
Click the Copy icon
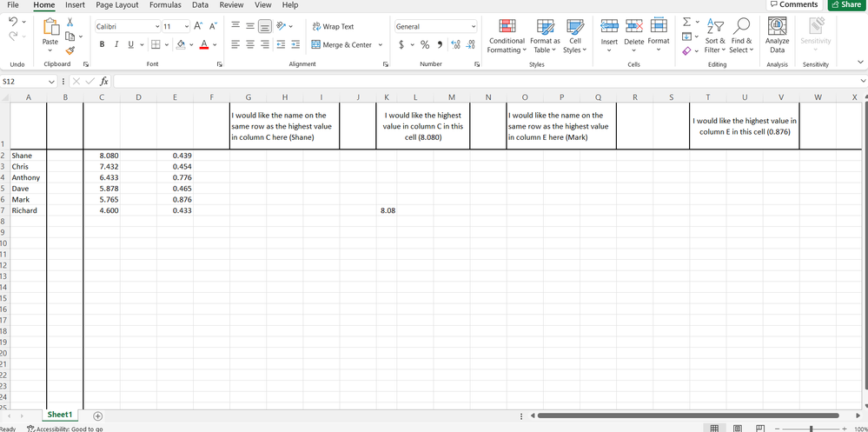(70, 36)
